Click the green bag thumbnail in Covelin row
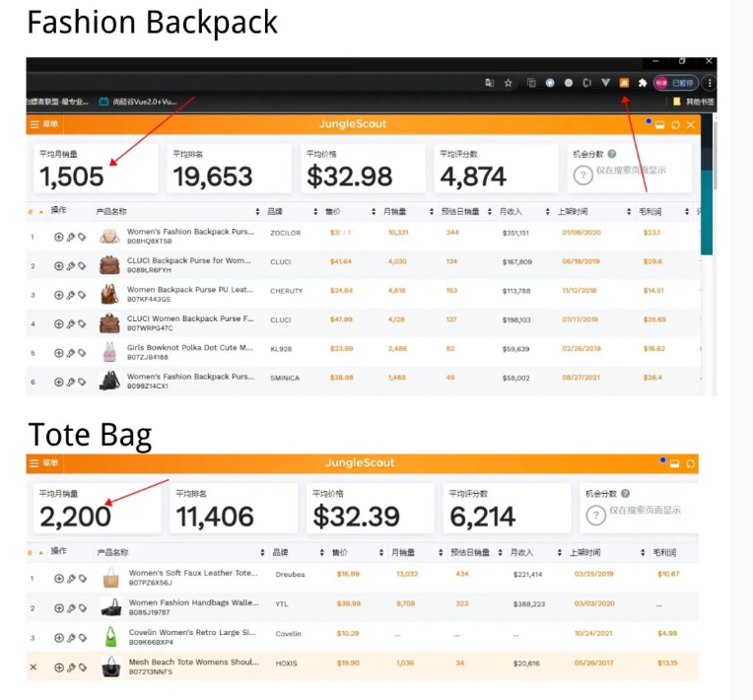Image resolution: width=753 pixels, height=700 pixels. click(x=111, y=637)
